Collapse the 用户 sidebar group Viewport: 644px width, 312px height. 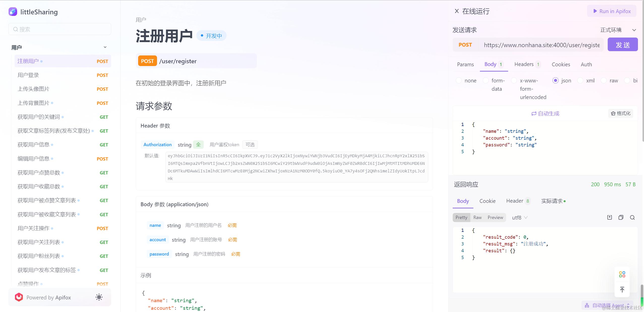click(x=105, y=47)
